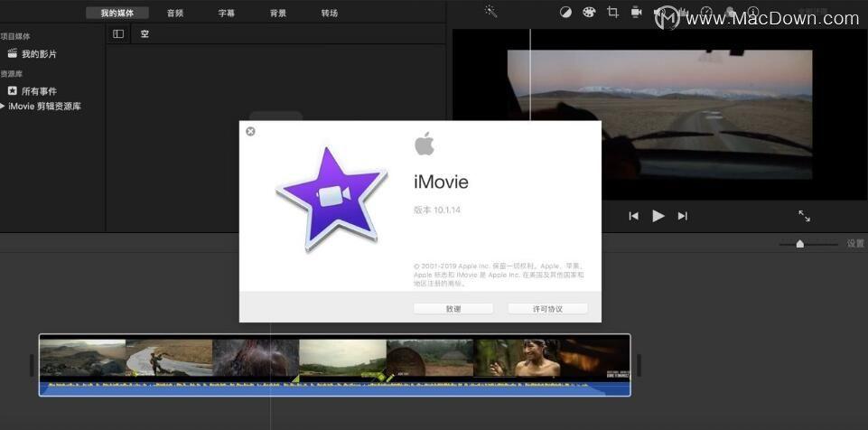
Task: Click the magic wand auto-enhance icon
Action: coord(491,12)
